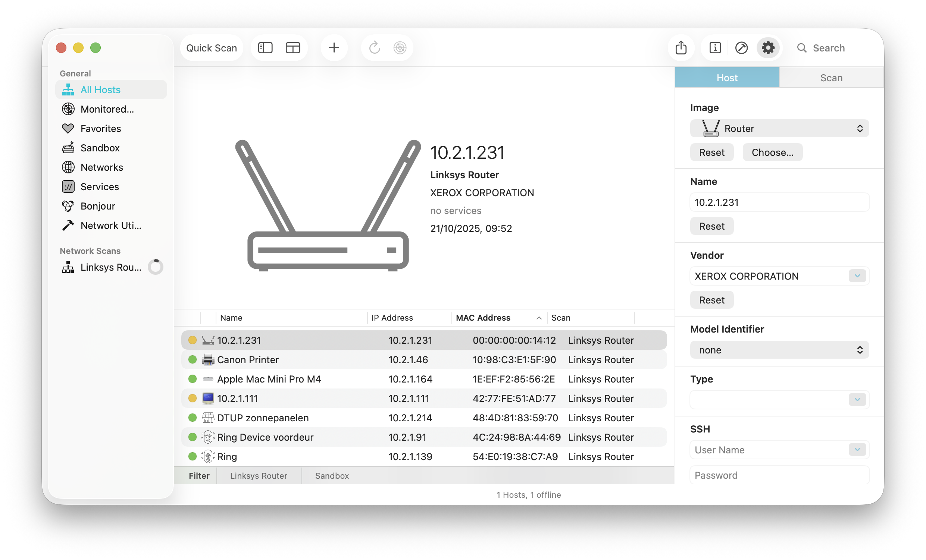
Task: Click the plus add button
Action: click(x=334, y=48)
